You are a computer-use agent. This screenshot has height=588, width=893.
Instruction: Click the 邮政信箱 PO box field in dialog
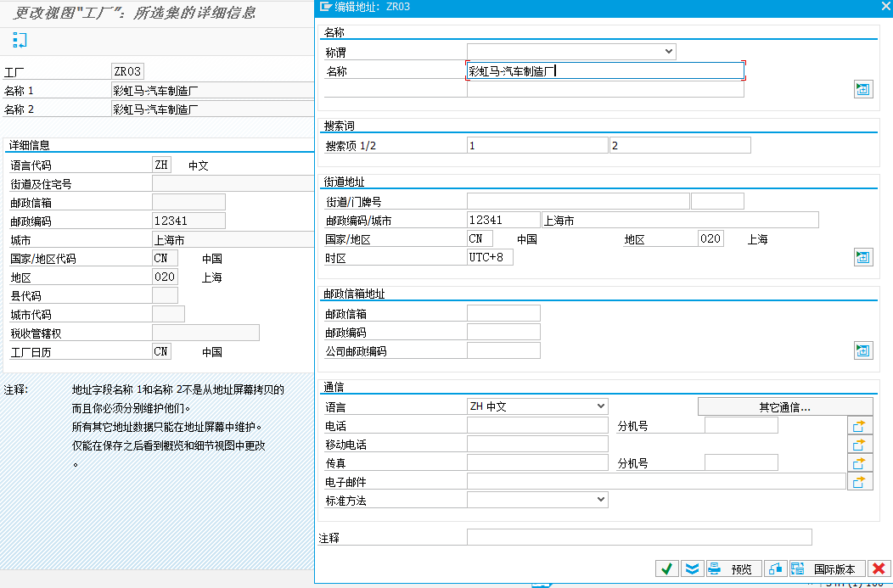(503, 313)
